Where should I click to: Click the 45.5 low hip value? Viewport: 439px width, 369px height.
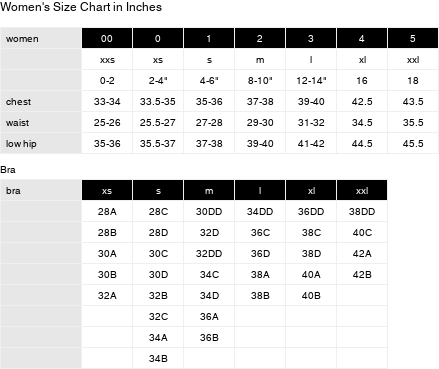click(413, 144)
